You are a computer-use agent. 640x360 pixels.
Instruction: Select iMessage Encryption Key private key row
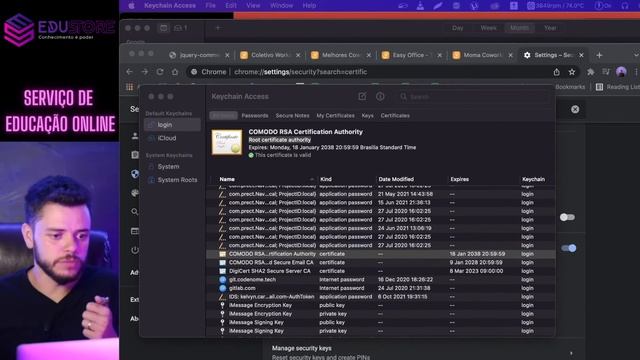(380, 314)
